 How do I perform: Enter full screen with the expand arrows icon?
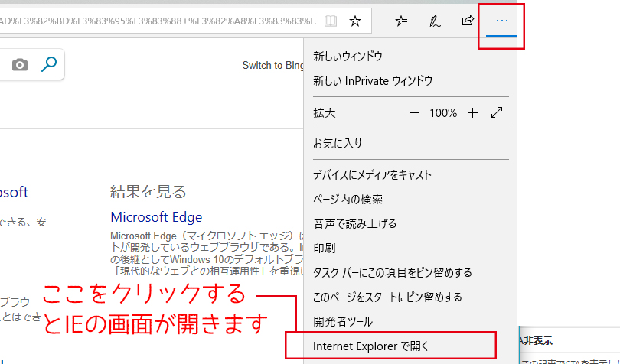(497, 112)
